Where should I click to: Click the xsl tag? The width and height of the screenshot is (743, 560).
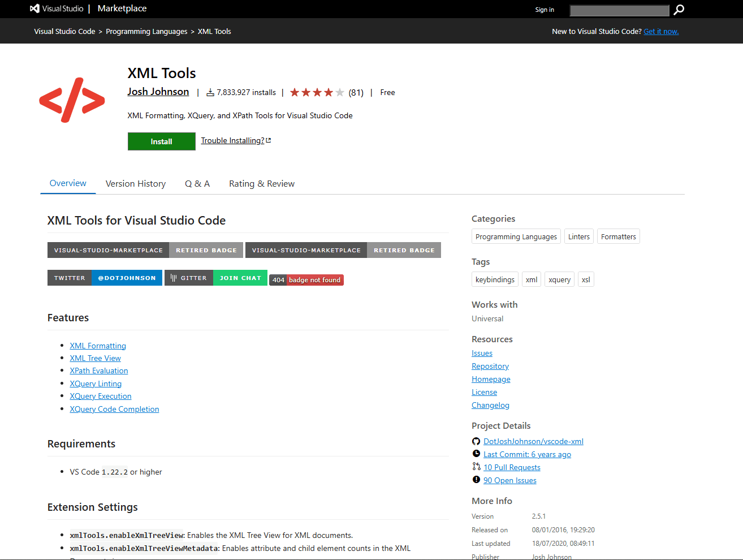point(586,279)
